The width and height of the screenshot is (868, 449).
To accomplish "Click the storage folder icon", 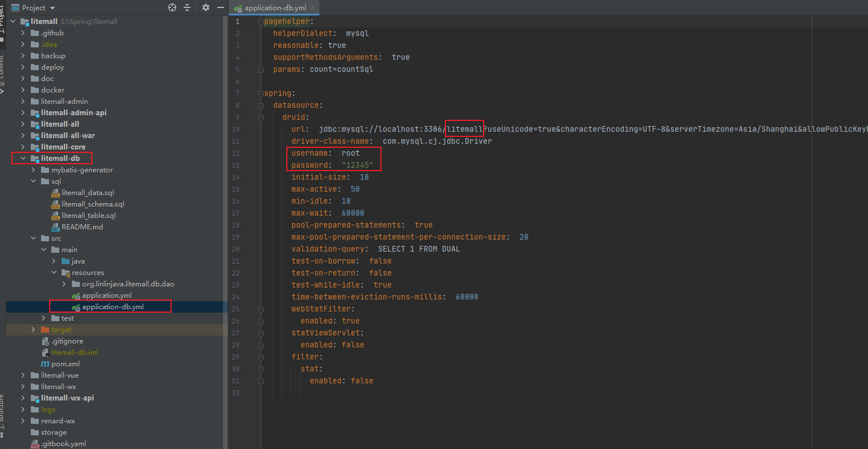I will click(35, 432).
